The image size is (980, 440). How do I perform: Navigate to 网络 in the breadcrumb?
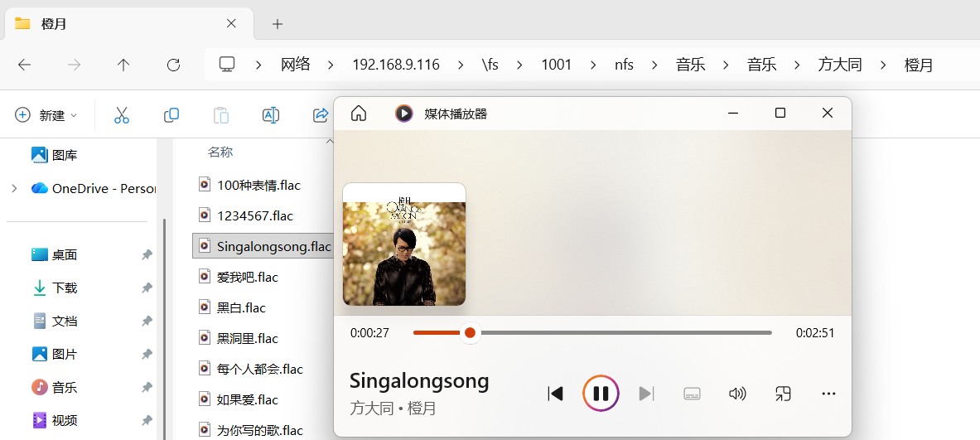point(296,64)
